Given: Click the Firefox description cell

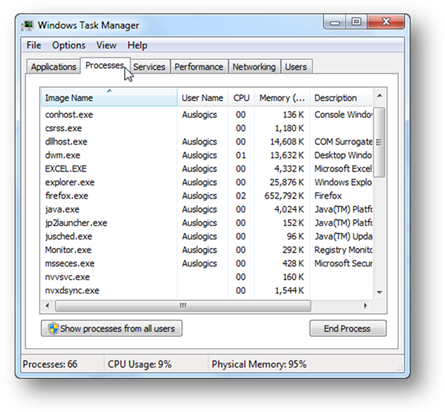Looking at the screenshot, I should tap(328, 196).
